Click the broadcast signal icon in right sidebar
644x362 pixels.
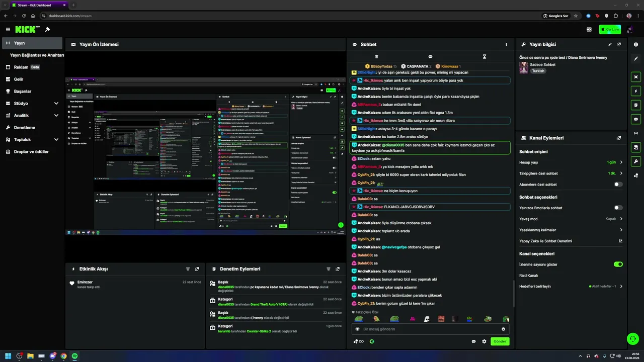tap(636, 133)
